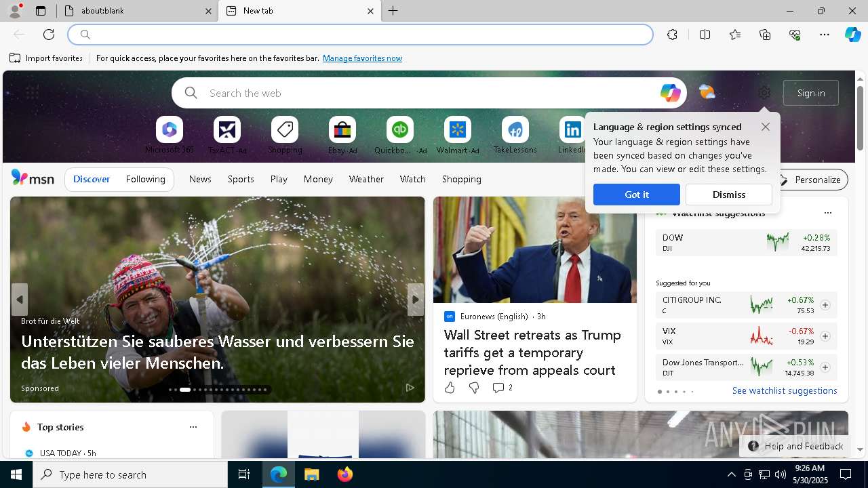Open the Windows Start menu
The width and height of the screenshot is (868, 488).
[x=16, y=474]
